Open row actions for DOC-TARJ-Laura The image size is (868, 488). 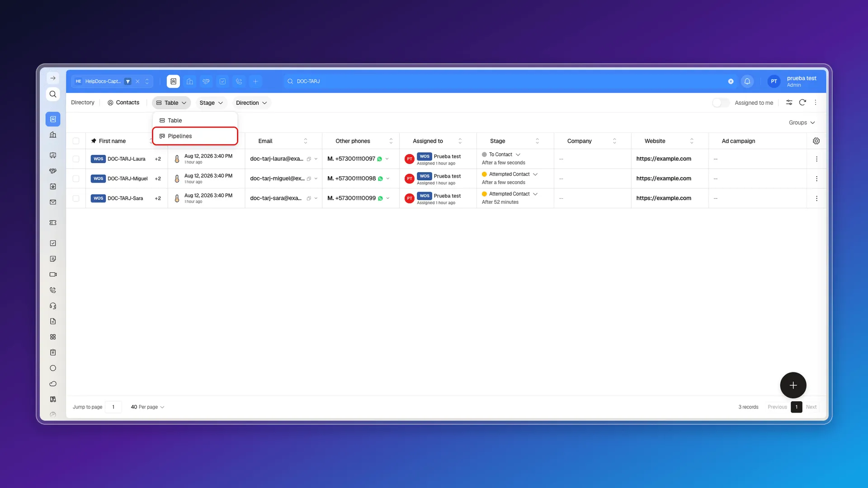pyautogui.click(x=816, y=159)
